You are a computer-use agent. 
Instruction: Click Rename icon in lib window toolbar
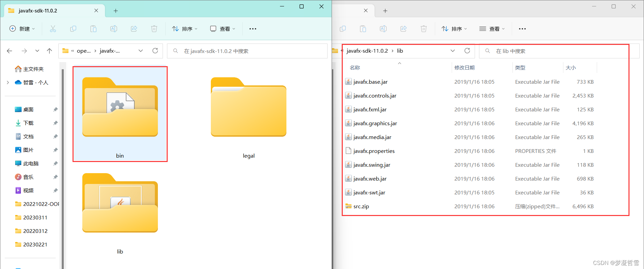383,29
